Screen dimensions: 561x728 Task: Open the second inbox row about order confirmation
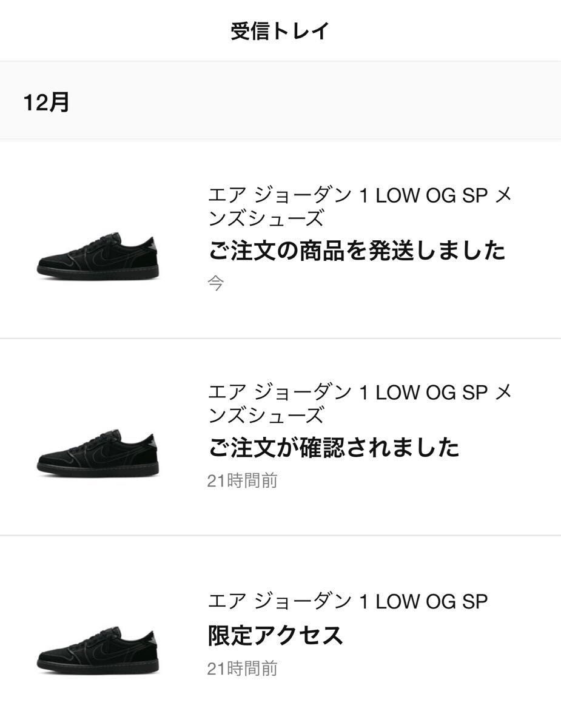click(x=280, y=437)
